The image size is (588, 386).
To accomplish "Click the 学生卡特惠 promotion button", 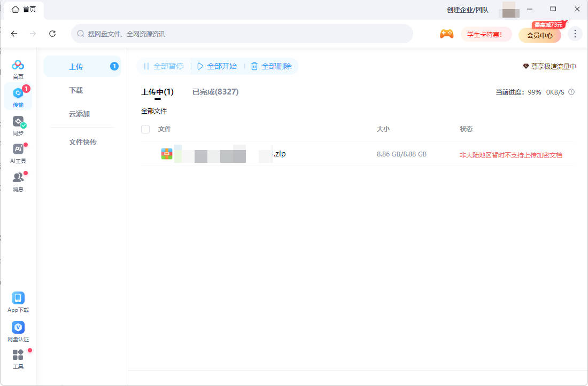I will [x=486, y=34].
